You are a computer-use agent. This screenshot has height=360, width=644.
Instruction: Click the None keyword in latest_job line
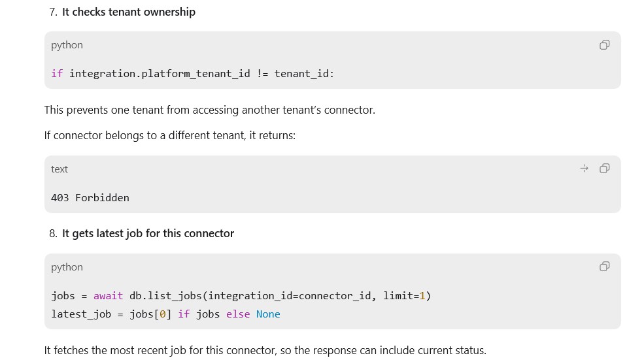[x=268, y=314]
